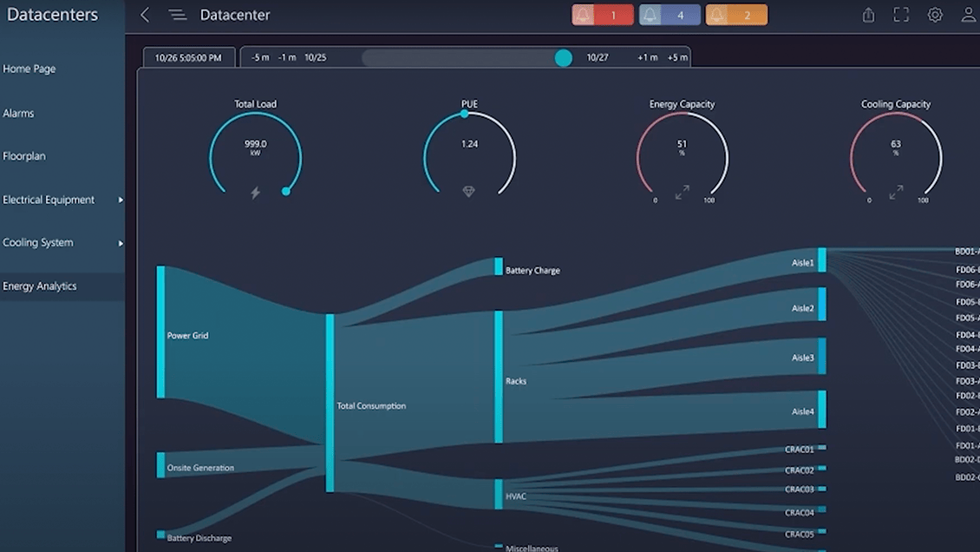Open red critical alarms bell badge
Image resolution: width=980 pixels, height=552 pixels.
coord(603,15)
